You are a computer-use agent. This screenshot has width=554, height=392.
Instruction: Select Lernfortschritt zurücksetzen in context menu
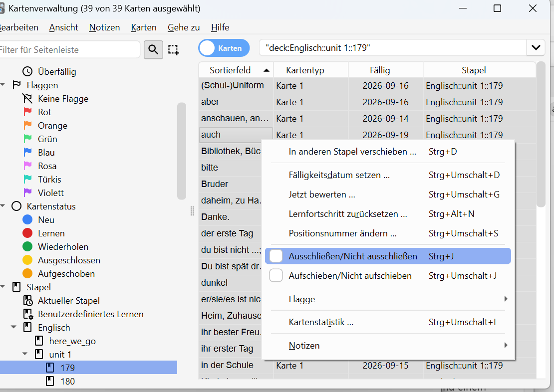point(388,214)
